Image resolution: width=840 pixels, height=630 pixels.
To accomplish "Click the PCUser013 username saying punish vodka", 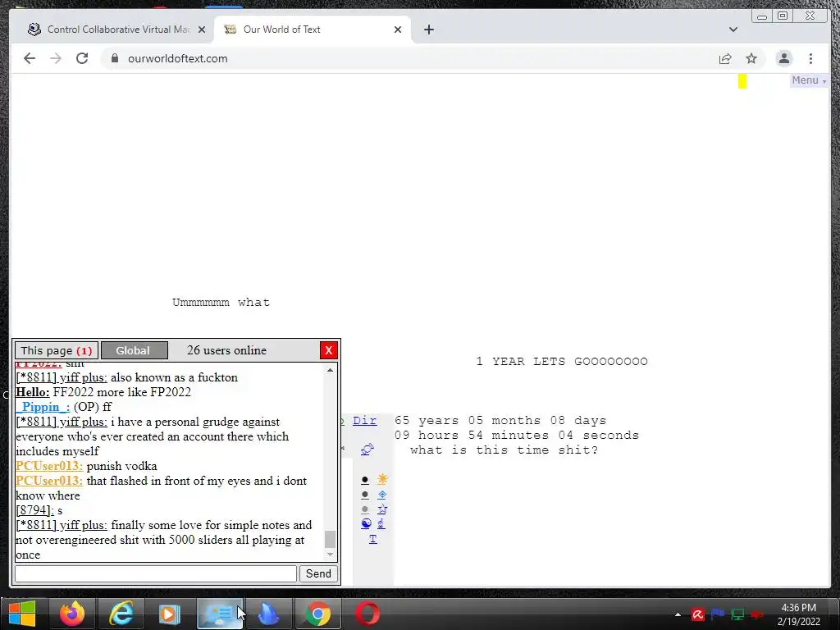I will pos(49,466).
